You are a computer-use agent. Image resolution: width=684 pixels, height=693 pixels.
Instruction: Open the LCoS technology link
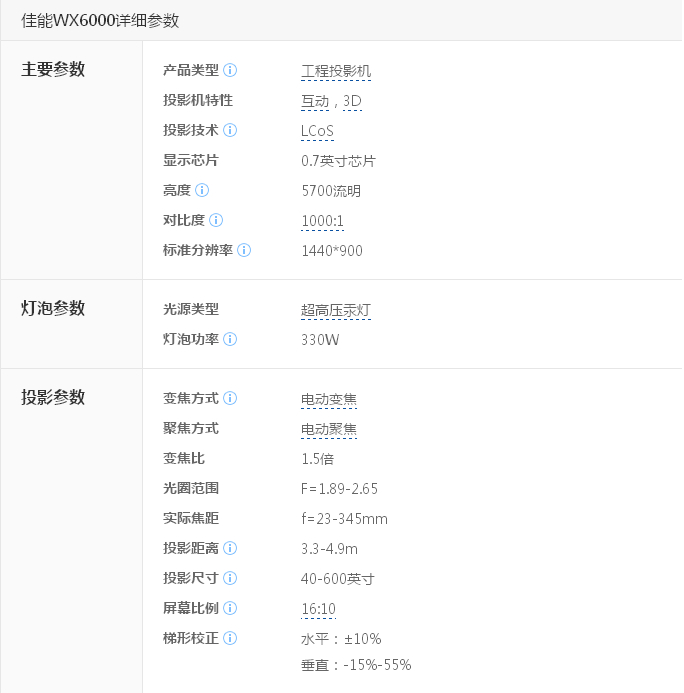tap(317, 131)
